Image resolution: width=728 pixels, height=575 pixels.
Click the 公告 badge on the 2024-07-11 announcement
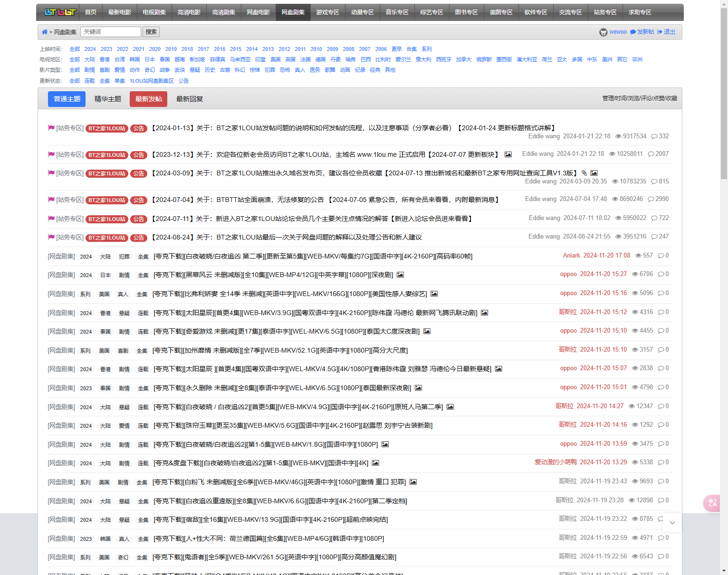(x=139, y=219)
